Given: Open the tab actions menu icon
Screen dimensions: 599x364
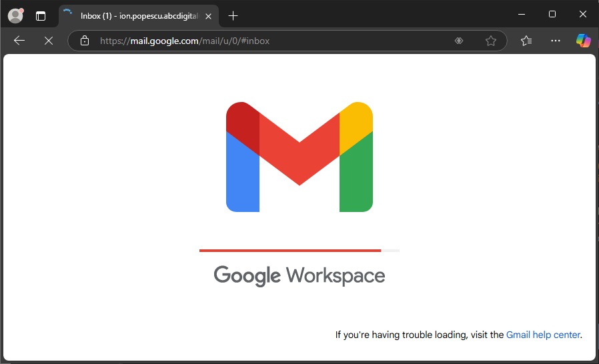Looking at the screenshot, I should pos(41,15).
